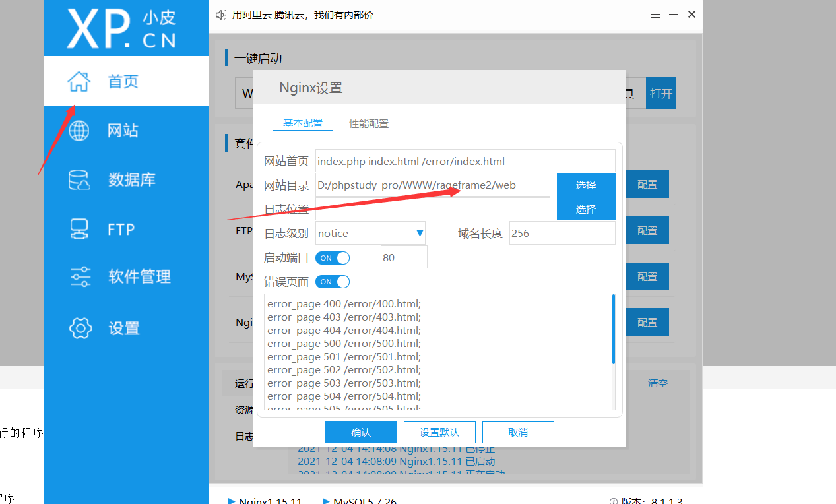
Task: Click the Nginx设置 dialog title
Action: coord(311,88)
